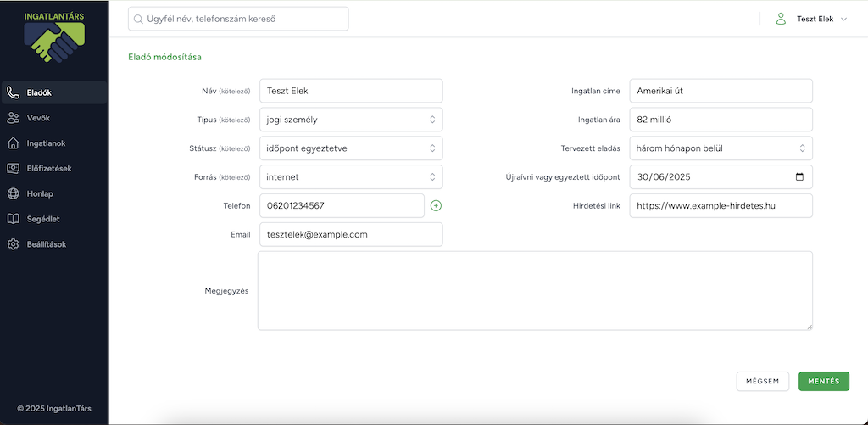This screenshot has height=425, width=868.
Task: Click the Email field with tesztelek@example.com
Action: pos(351,234)
